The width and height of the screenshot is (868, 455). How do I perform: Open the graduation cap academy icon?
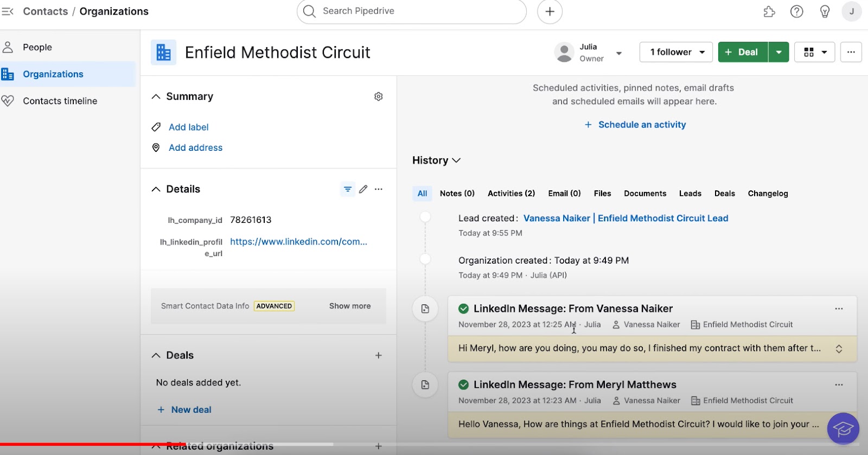843,429
